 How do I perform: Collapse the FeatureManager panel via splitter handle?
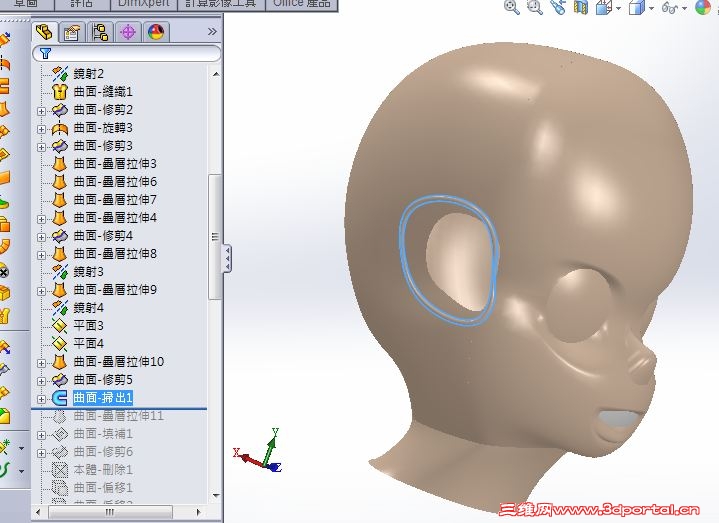(x=227, y=259)
